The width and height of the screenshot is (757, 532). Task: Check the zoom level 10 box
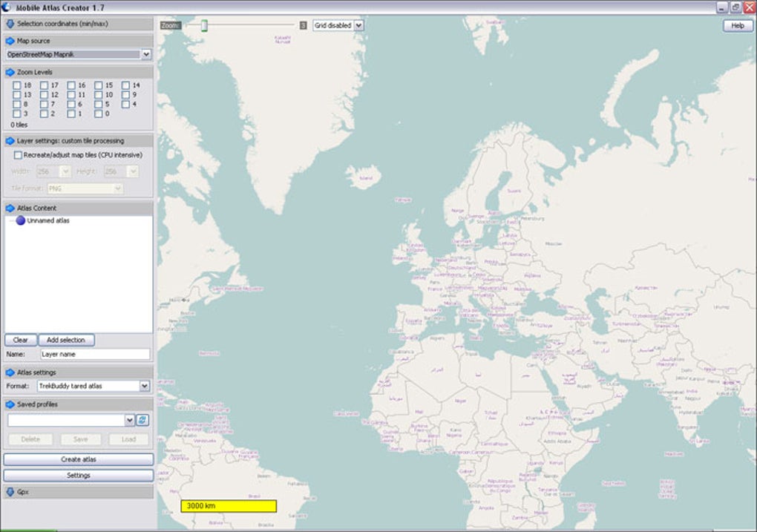(99, 95)
